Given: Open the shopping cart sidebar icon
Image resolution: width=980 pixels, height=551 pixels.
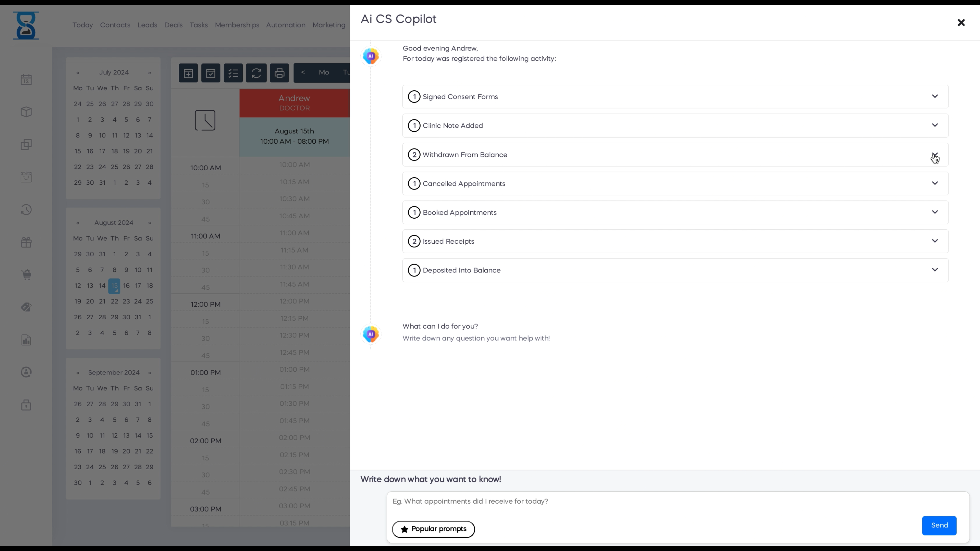Looking at the screenshot, I should (x=26, y=274).
